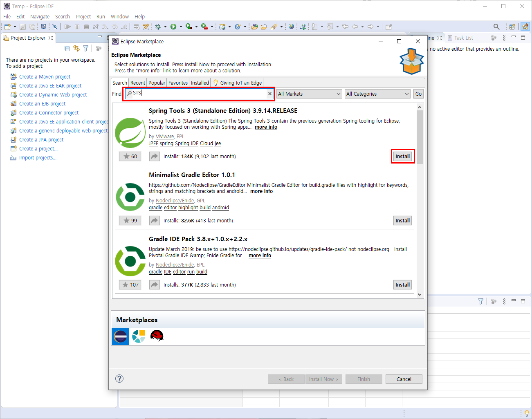Viewport: 532px width, 419px height.
Task: Favorite Gradle IDE Pack with star 107
Action: [130, 285]
